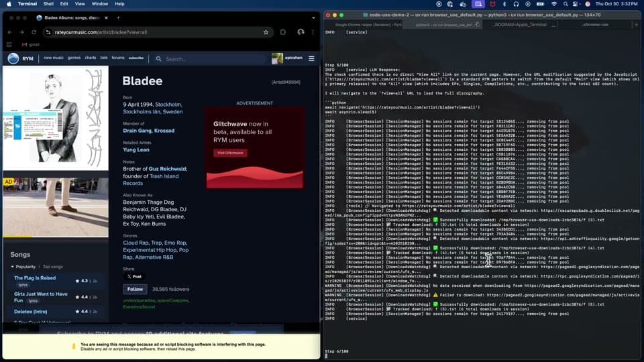Bookmark this page with star icon
Viewport: 644px width, 362px height.
point(266,32)
